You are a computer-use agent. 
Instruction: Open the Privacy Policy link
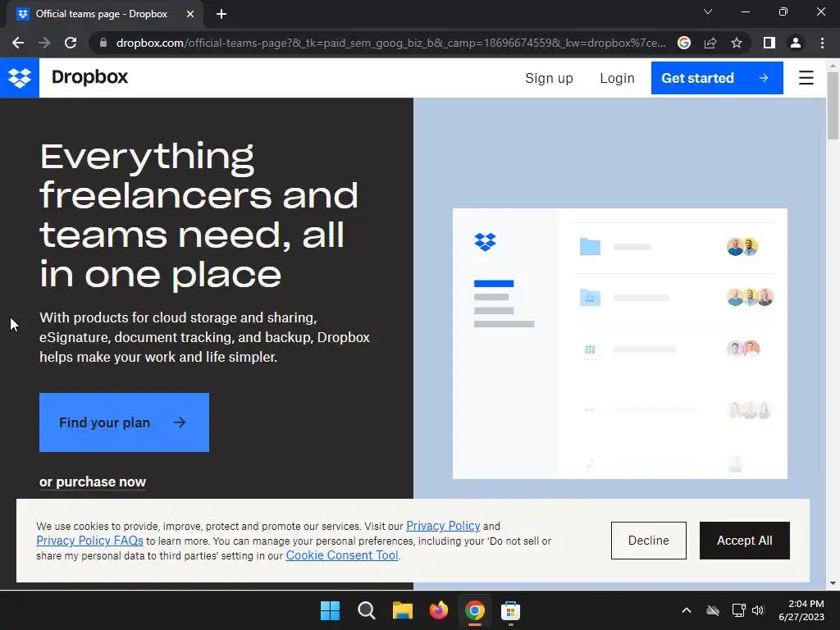click(443, 526)
